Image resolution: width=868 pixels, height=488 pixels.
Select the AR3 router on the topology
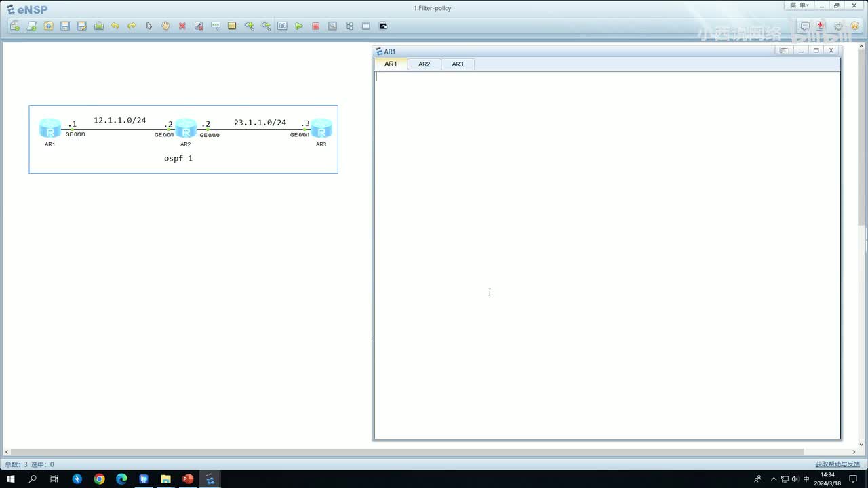point(321,128)
